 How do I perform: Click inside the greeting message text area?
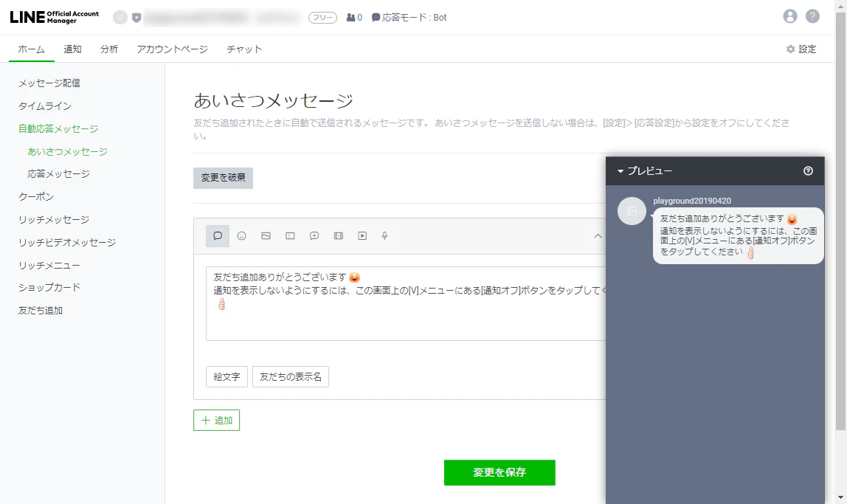click(407, 303)
